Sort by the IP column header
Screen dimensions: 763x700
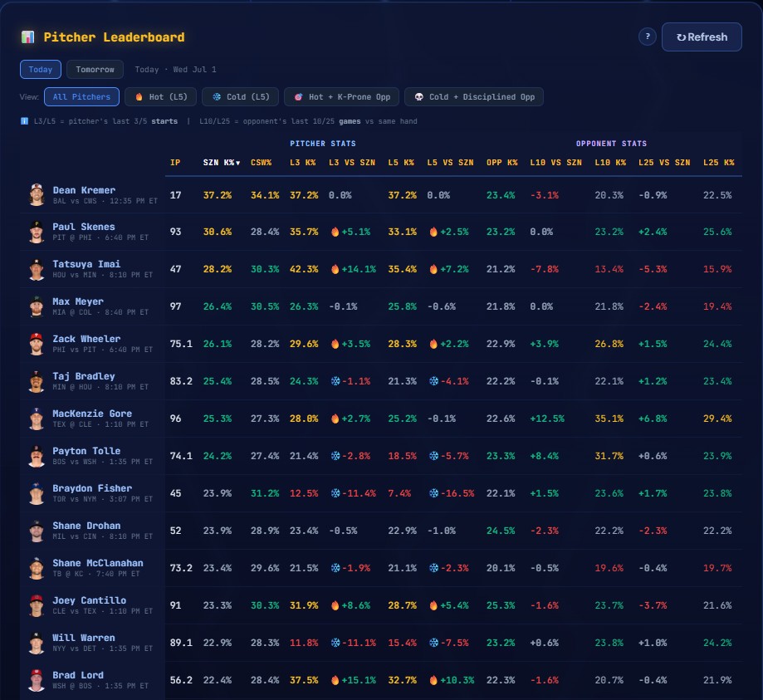click(x=175, y=163)
